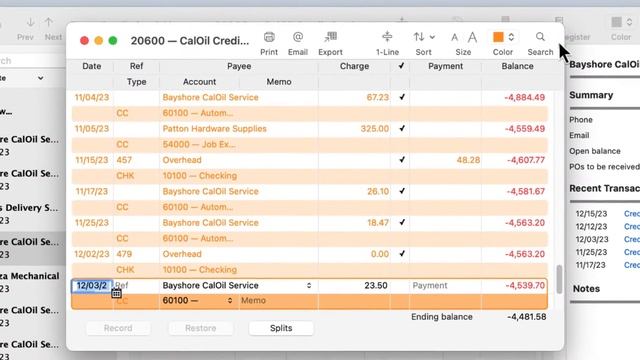The height and width of the screenshot is (360, 640).
Task: Click the Payment column header
Action: (x=445, y=66)
